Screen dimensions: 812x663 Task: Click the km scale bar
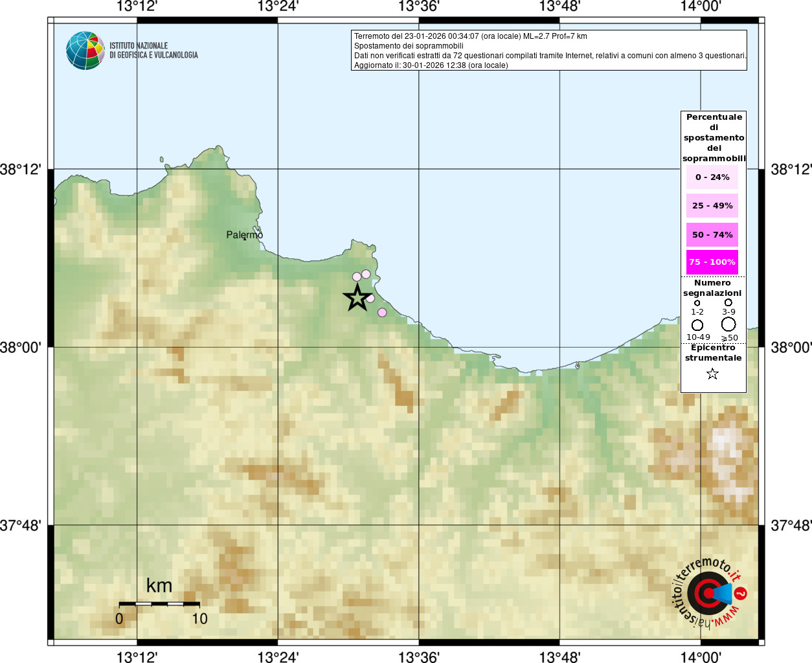pyautogui.click(x=159, y=603)
